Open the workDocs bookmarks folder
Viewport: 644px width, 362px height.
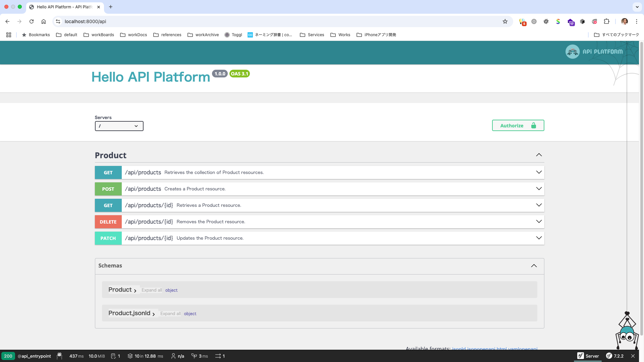point(133,35)
